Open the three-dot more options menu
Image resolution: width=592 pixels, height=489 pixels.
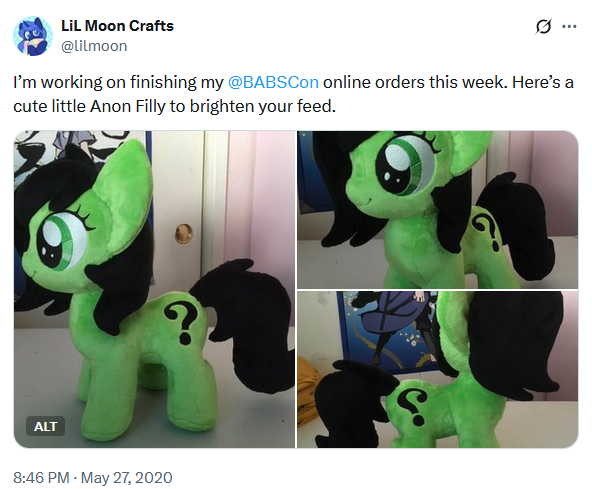(x=569, y=26)
